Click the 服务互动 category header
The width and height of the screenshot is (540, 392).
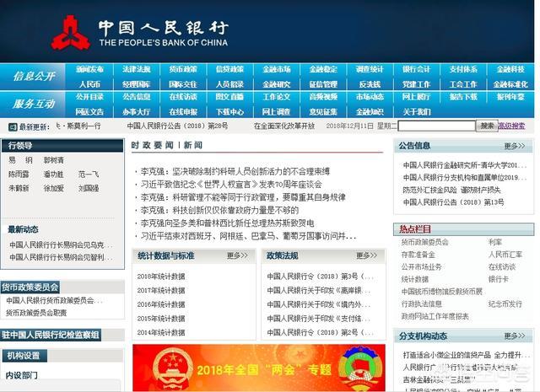[34, 104]
